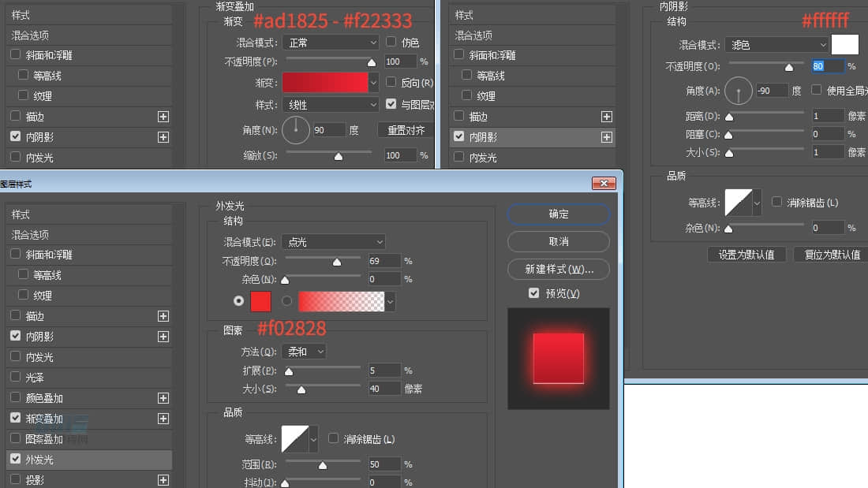Viewport: 868px width, 488px height.
Task: Expand outer glow contour dropdown arrow
Action: (x=313, y=439)
